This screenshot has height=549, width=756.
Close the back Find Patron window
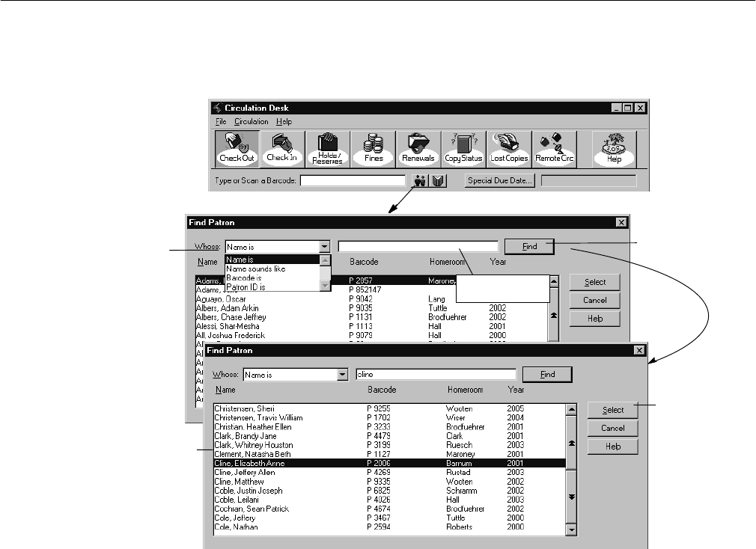(621, 222)
